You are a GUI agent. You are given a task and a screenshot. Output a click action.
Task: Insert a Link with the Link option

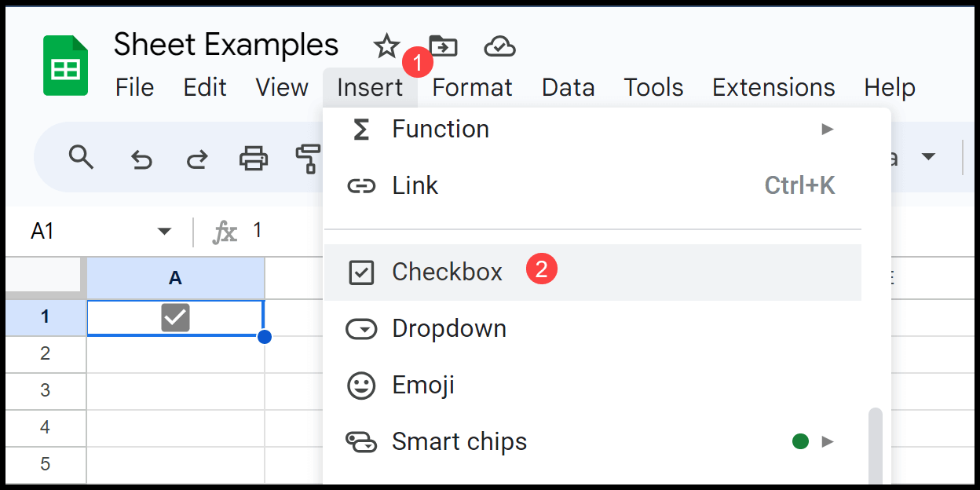coord(415,185)
